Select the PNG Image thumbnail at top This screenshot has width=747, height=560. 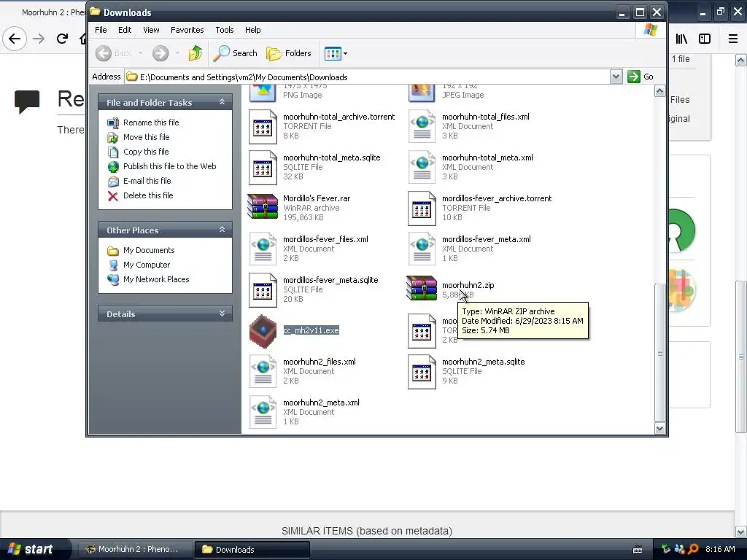coord(263,93)
